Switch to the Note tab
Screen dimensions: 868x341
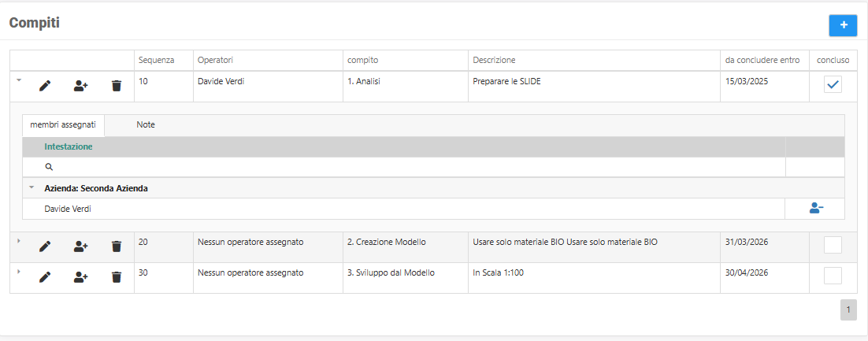tap(145, 125)
